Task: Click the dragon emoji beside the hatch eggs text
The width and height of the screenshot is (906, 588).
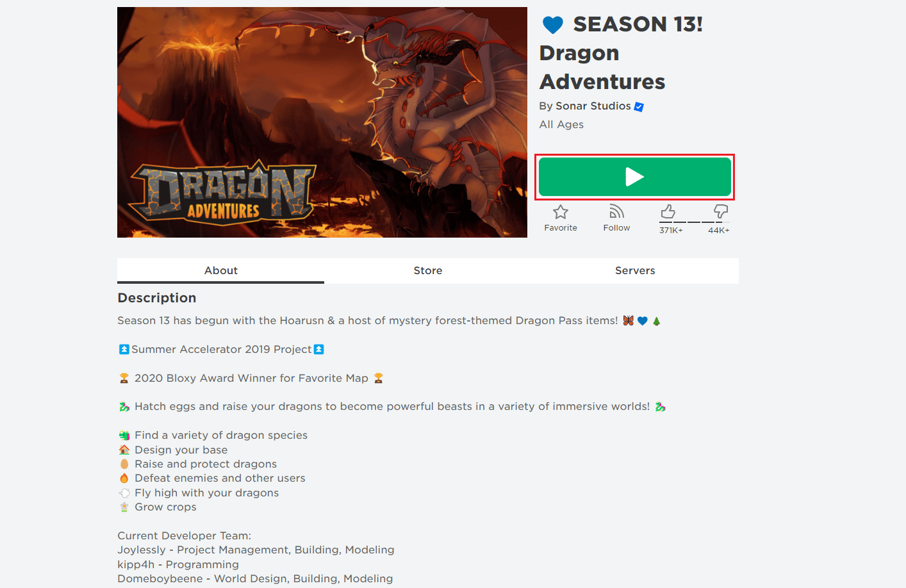Action: pos(126,406)
